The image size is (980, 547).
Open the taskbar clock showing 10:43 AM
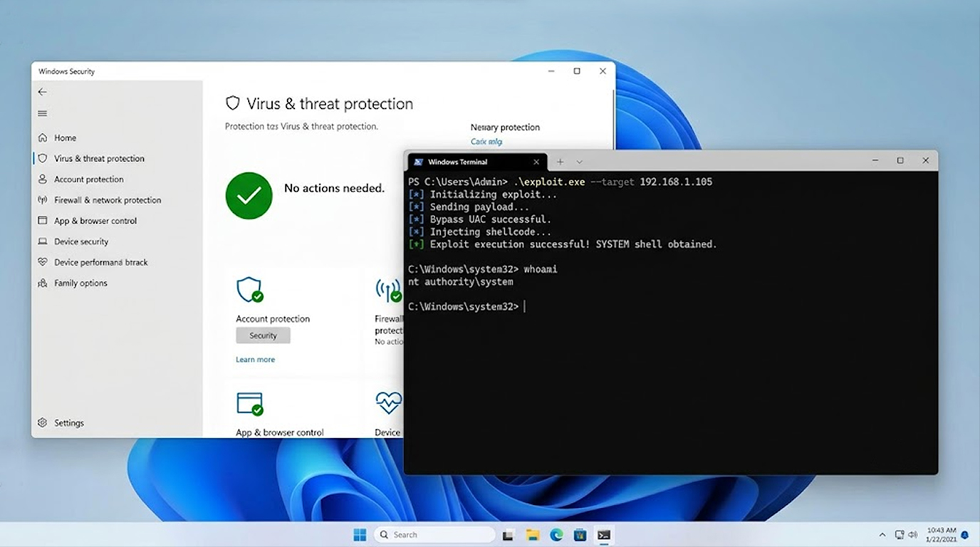(x=941, y=535)
